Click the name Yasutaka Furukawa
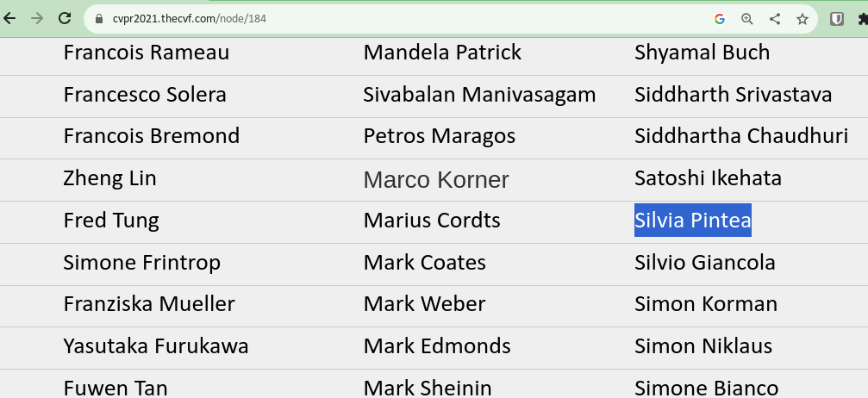Viewport: 868px width, 398px height. point(155,346)
